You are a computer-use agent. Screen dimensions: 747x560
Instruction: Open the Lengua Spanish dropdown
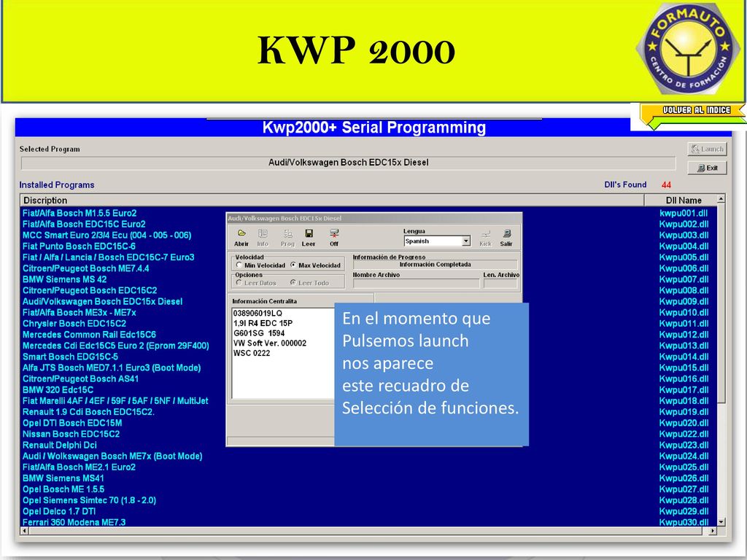(x=466, y=241)
